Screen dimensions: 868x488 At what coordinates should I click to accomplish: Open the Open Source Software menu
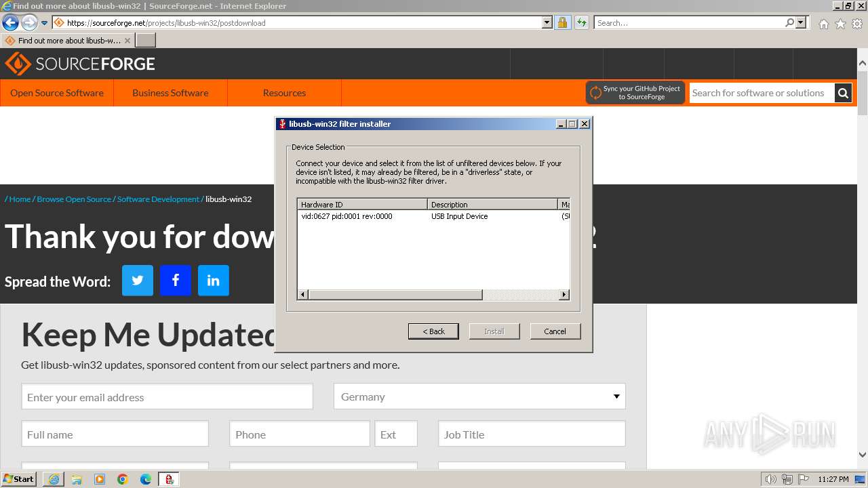tap(57, 93)
